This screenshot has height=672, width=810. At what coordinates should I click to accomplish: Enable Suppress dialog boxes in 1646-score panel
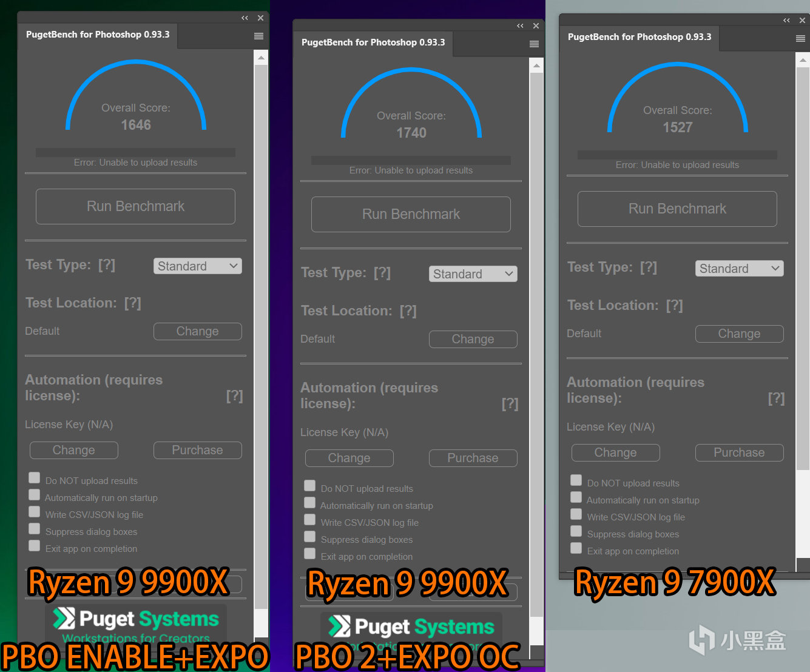click(x=35, y=529)
